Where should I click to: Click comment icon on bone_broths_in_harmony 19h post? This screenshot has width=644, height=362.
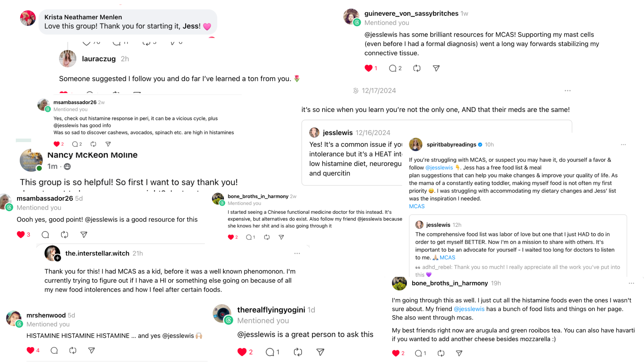(x=418, y=353)
